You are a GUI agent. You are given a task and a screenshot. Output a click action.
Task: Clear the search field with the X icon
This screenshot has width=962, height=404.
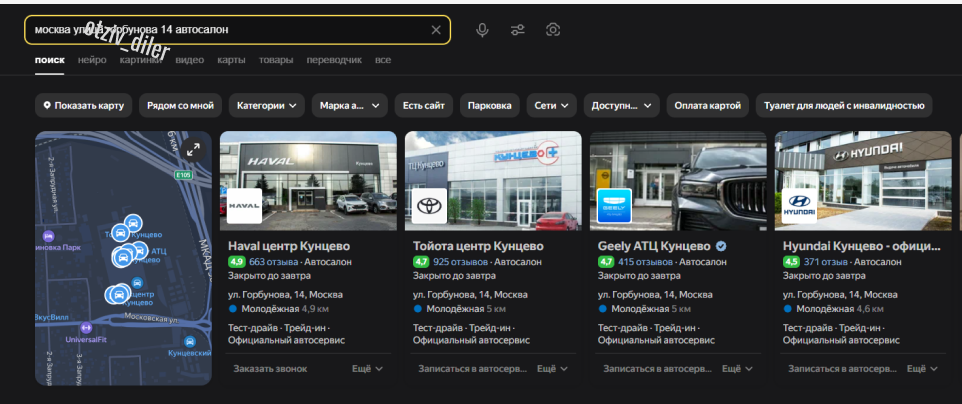pyautogui.click(x=436, y=30)
